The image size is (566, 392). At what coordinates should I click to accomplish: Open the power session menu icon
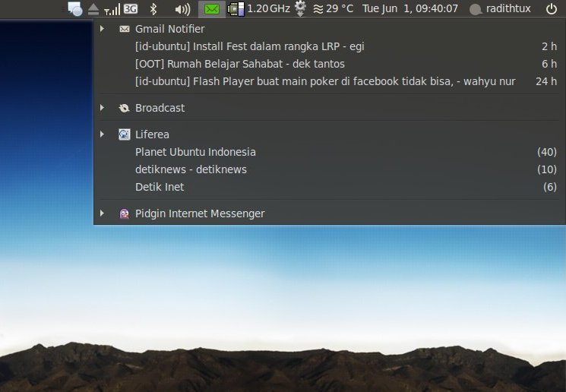[x=552, y=9]
